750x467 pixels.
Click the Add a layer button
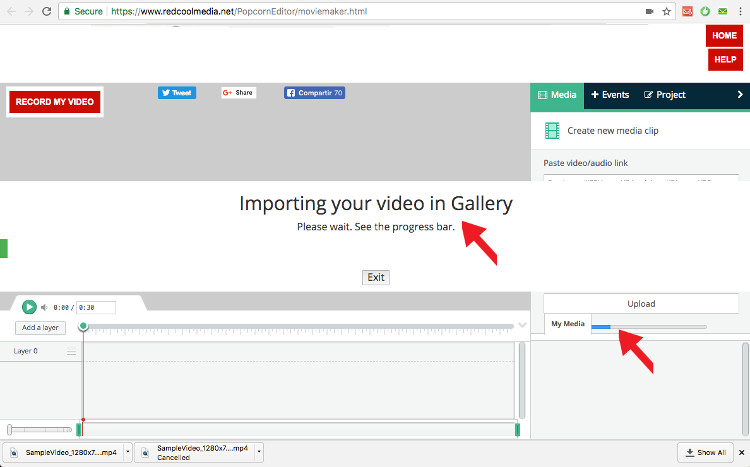point(40,328)
